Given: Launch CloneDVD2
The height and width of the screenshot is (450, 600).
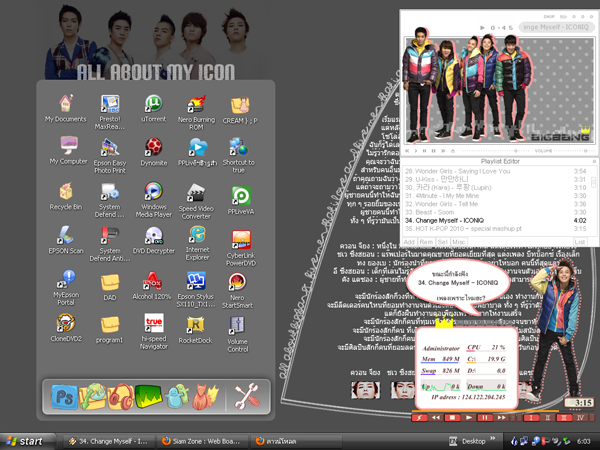Looking at the screenshot, I should pos(66,328).
